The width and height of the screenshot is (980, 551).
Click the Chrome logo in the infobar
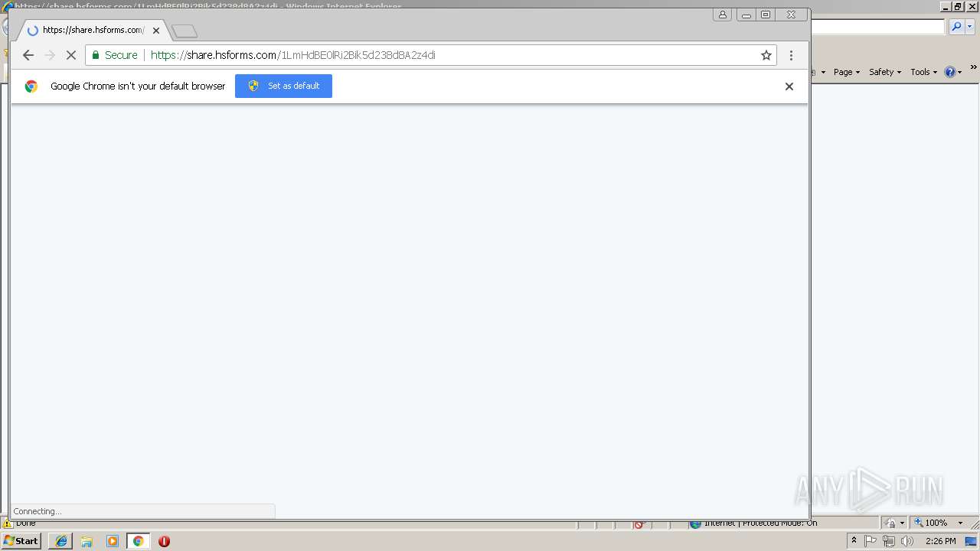pos(31,86)
